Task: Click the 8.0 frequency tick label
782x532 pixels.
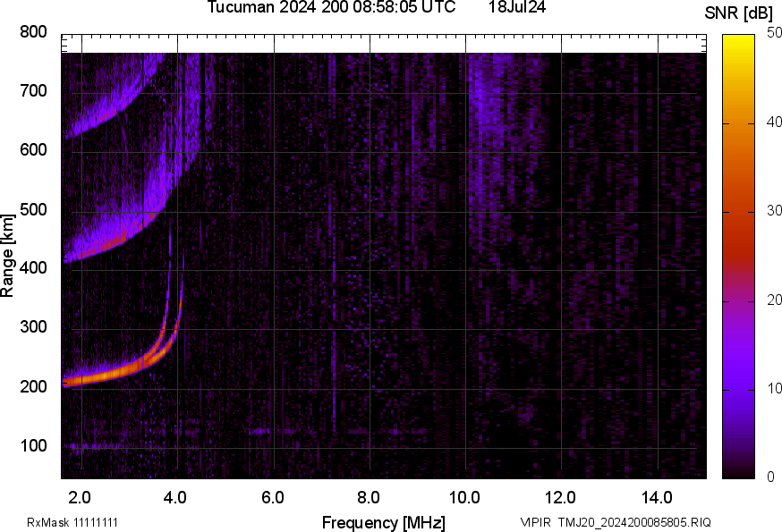Action: 368,498
